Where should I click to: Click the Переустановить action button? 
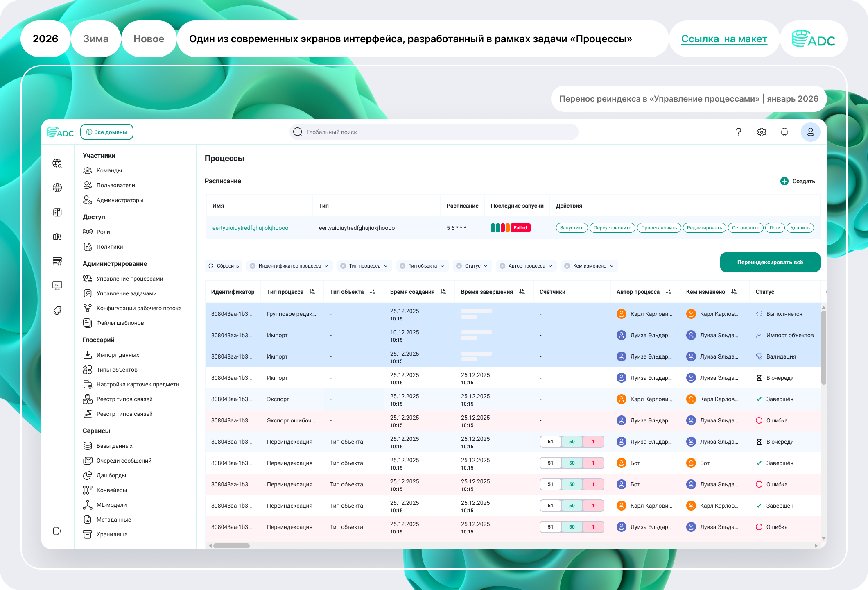(x=613, y=228)
